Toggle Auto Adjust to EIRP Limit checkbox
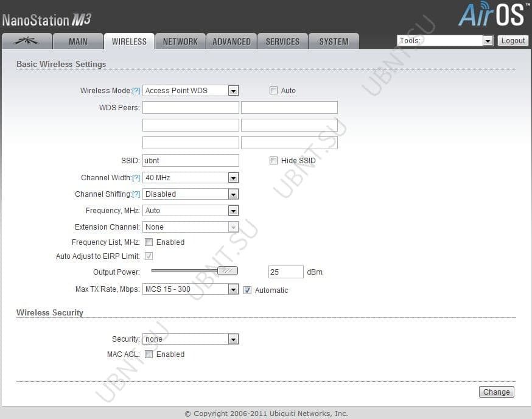This screenshot has height=419, width=532. coord(149,256)
